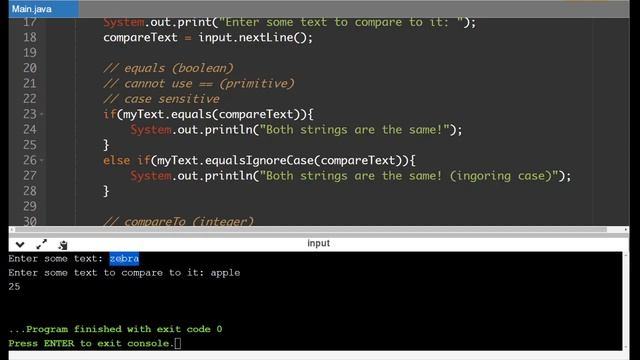Expand the console to full screen
640x360 pixels.
tap(41, 244)
